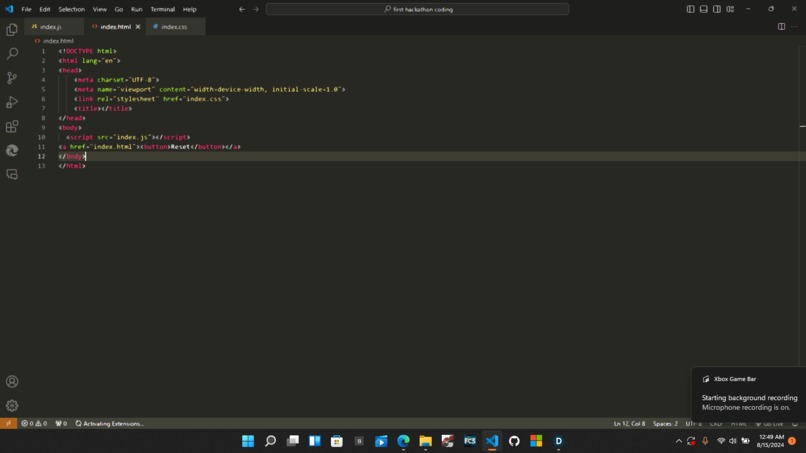Open the Source Control view
806x453 pixels.
12,78
